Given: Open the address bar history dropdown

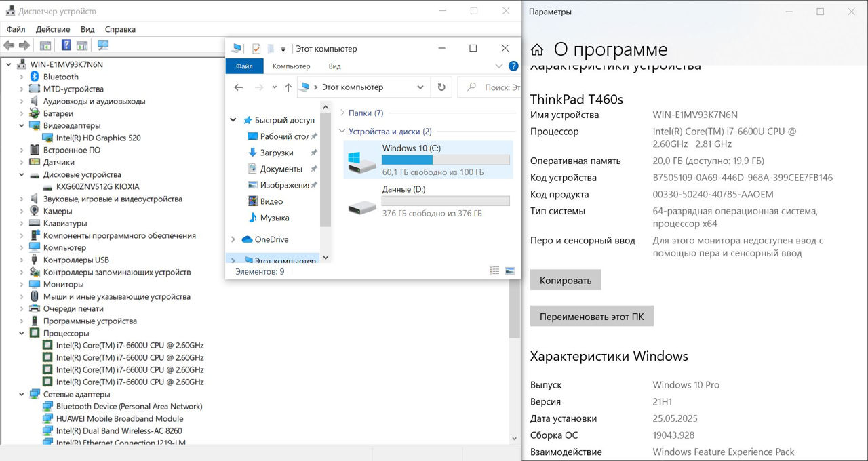Looking at the screenshot, I should click(x=420, y=87).
